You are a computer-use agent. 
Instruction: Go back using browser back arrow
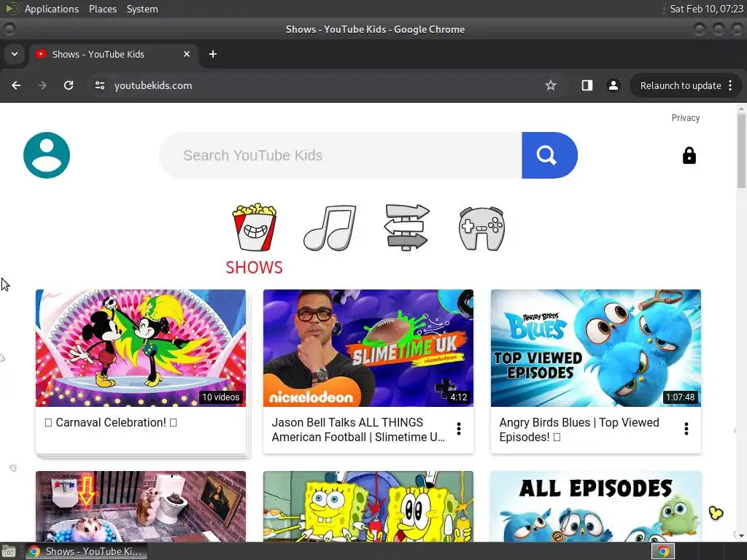click(16, 86)
